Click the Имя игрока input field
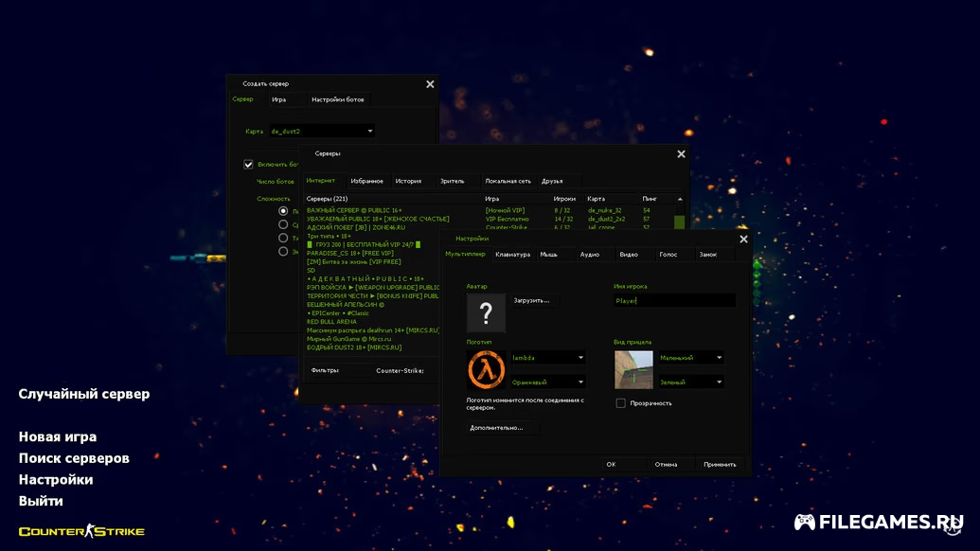This screenshot has width=980, height=551. point(674,300)
